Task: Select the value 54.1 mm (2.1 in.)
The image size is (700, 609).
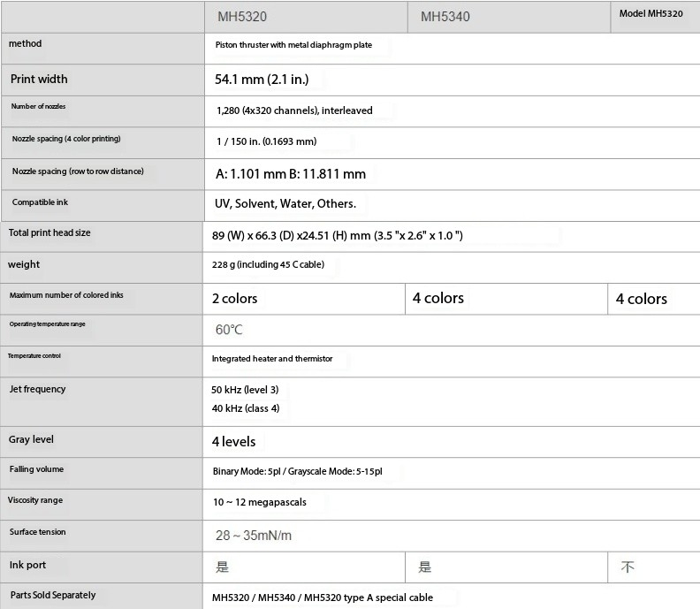Action: tap(262, 80)
